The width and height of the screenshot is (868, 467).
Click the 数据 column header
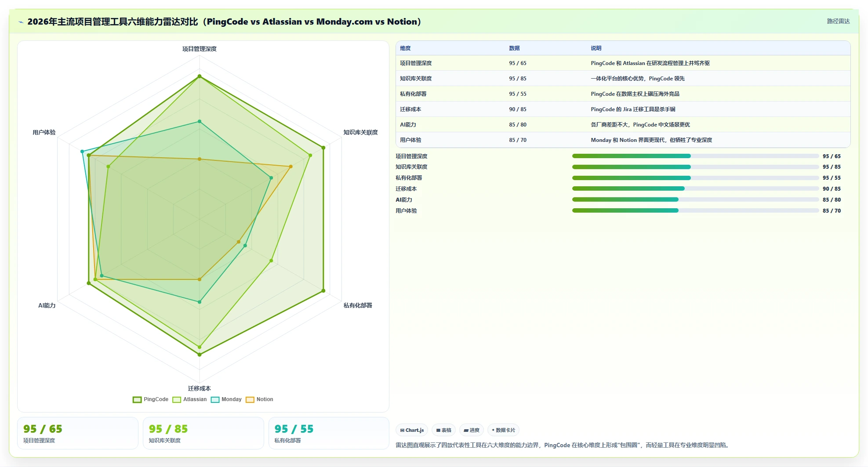(x=514, y=48)
